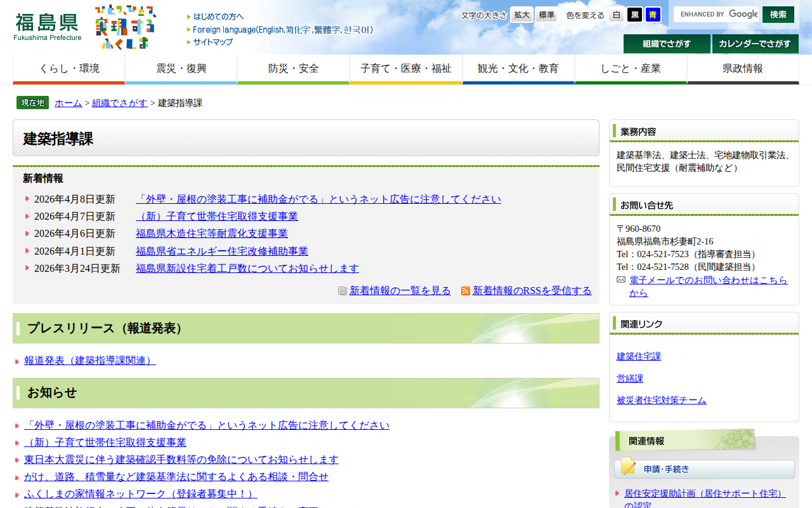Click the notepad icon in 申請・手続き header

coord(628,466)
